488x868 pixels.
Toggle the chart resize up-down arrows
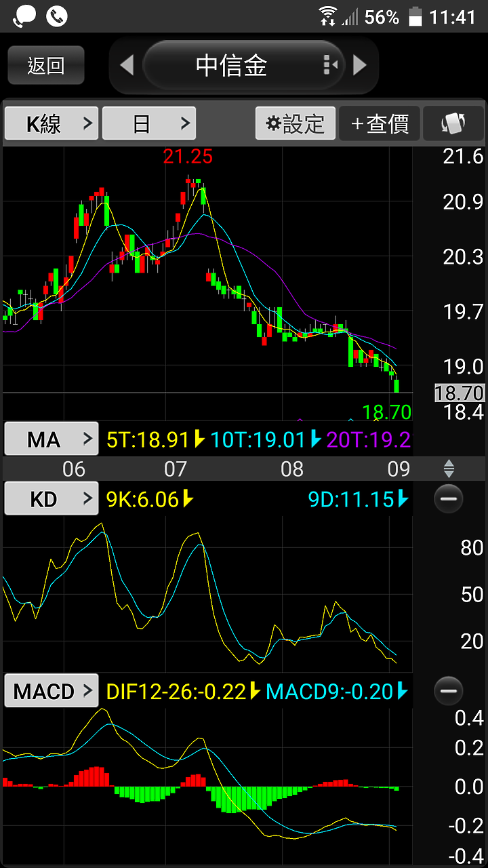click(x=448, y=469)
